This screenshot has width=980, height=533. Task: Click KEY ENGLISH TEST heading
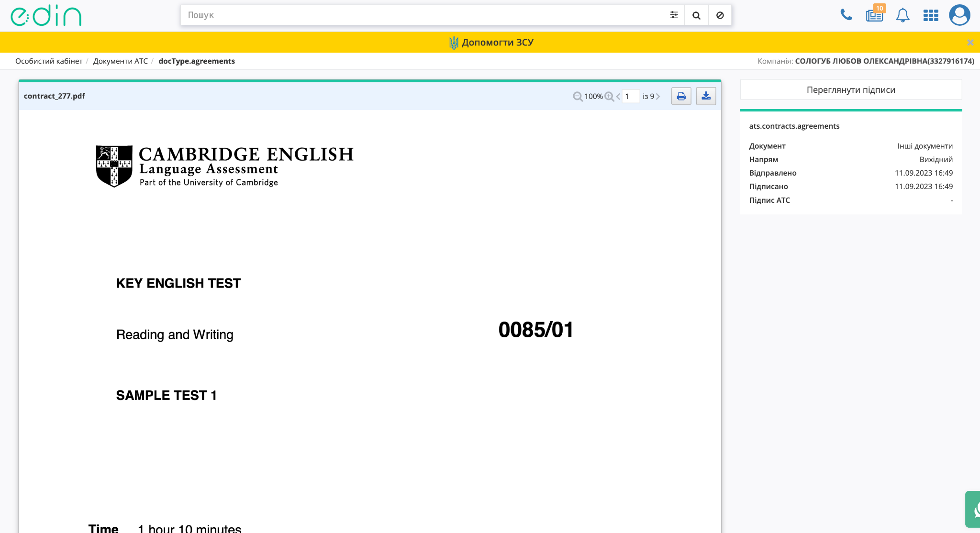point(178,283)
